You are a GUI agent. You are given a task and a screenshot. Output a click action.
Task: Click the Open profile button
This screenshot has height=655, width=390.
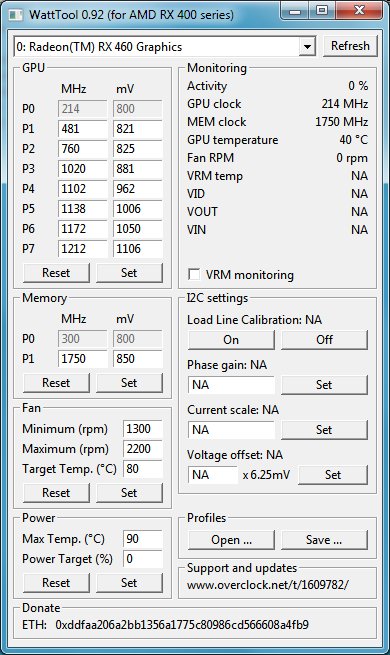tap(231, 540)
